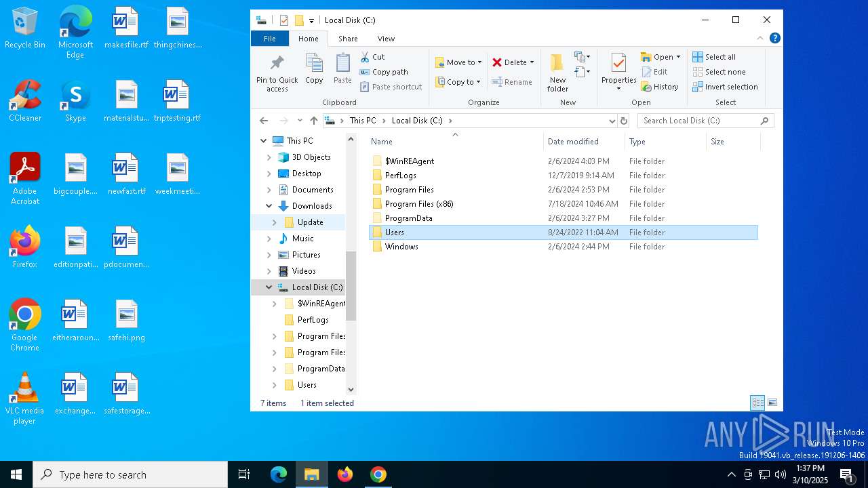Open the File tab
The image size is (868, 488).
tap(270, 39)
